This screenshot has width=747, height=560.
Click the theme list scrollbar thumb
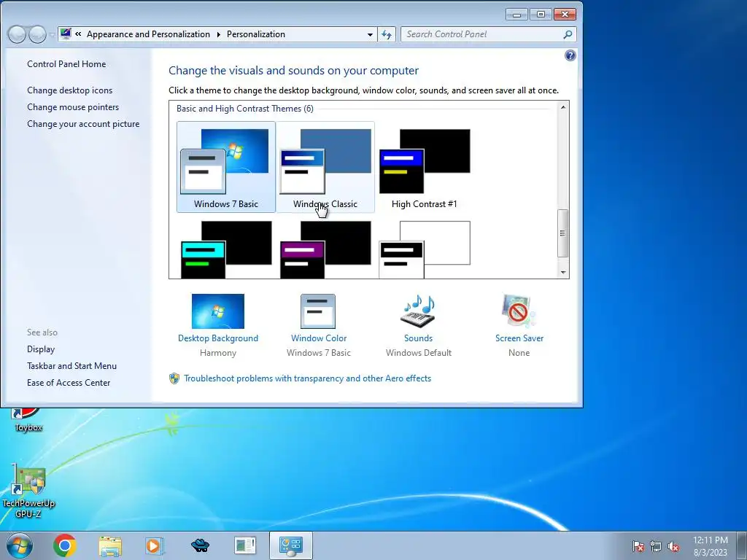563,233
